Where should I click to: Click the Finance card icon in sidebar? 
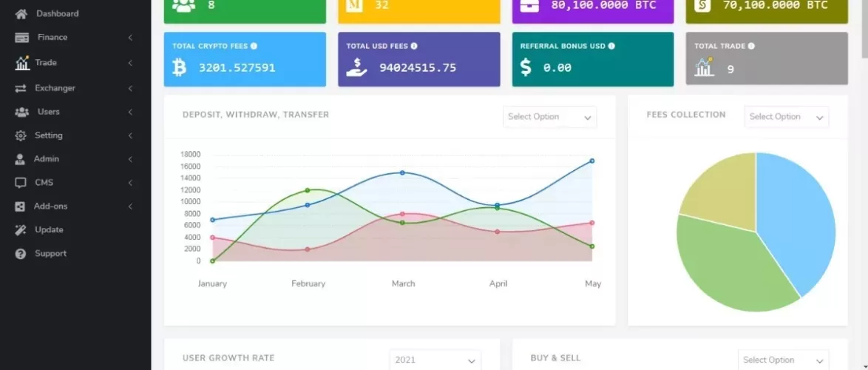click(x=22, y=38)
